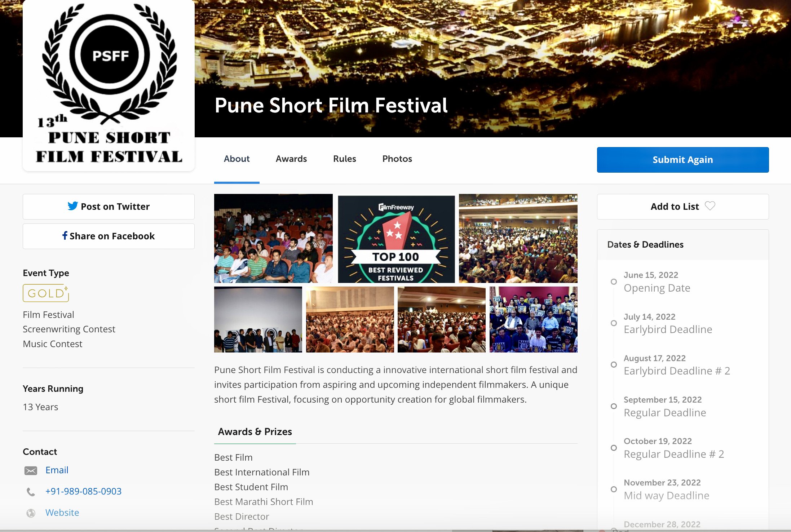Open the second-row packed hall photo
791x532 pixels.
350,319
